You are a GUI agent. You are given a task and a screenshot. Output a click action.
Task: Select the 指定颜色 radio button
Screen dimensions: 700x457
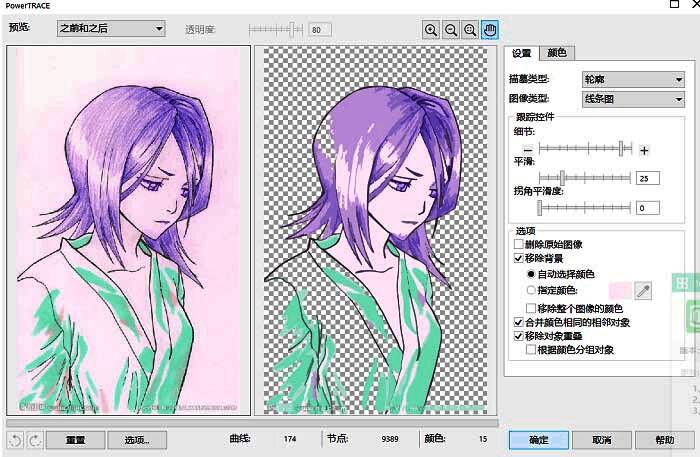pos(531,290)
